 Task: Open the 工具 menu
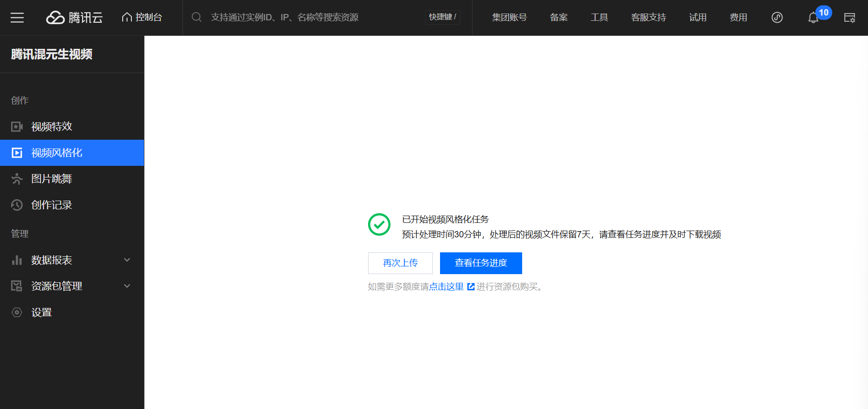coord(599,17)
